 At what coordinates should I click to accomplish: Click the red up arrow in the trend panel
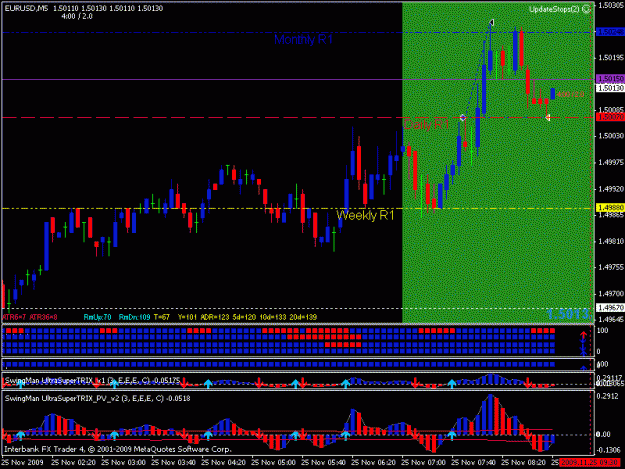[x=583, y=334]
